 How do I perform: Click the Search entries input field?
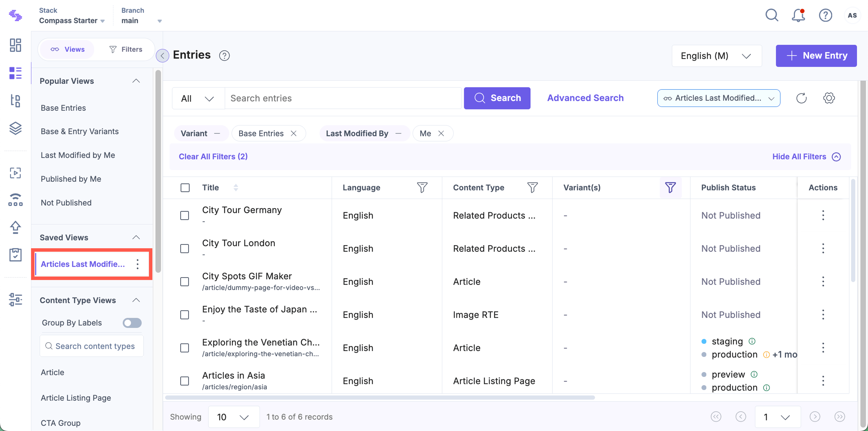(343, 98)
